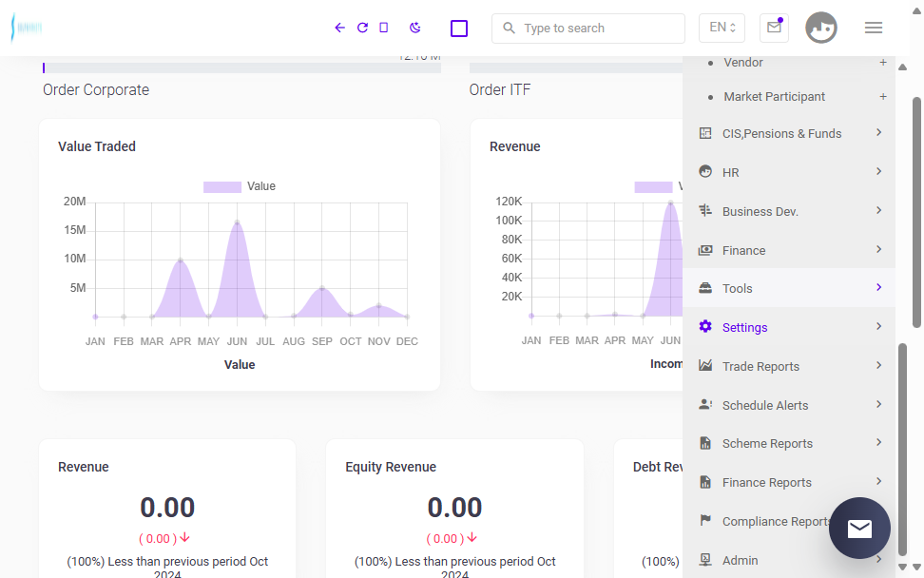The height and width of the screenshot is (578, 924).
Task: Click the Trade Reports chart icon
Action: 704,365
